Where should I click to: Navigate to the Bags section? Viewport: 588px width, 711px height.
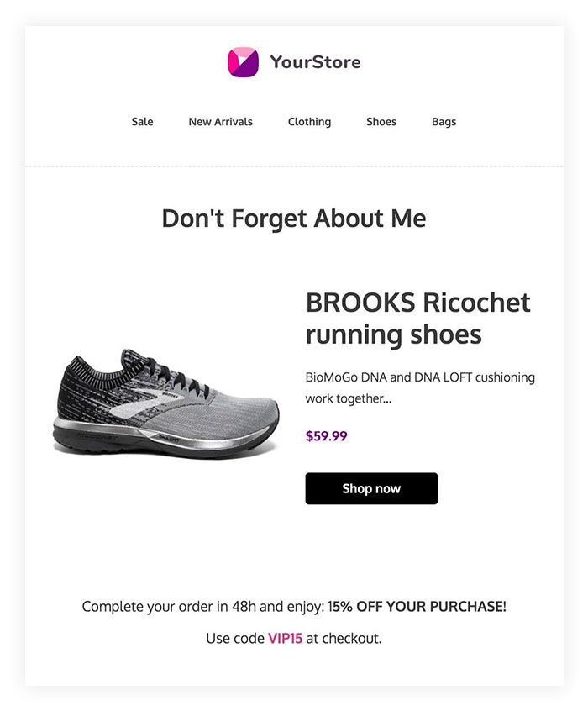coord(444,122)
